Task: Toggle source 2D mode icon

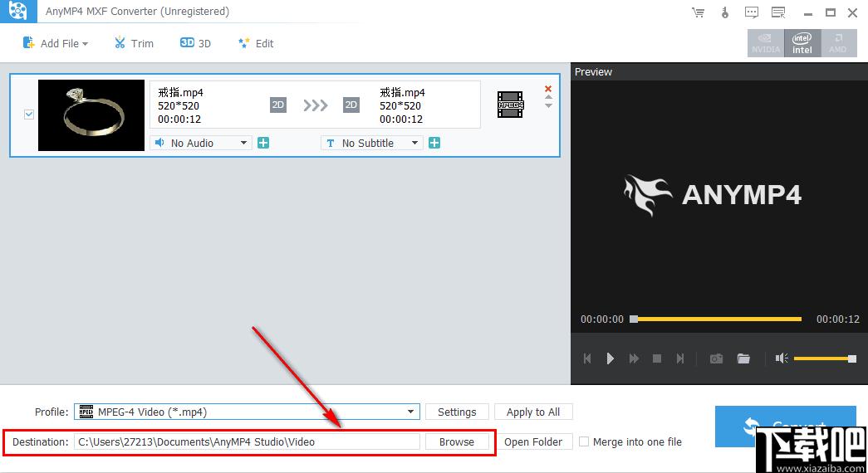Action: click(278, 105)
